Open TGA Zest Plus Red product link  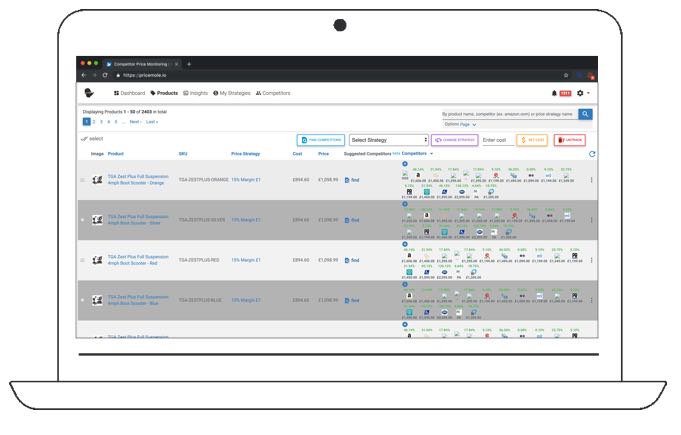138,260
